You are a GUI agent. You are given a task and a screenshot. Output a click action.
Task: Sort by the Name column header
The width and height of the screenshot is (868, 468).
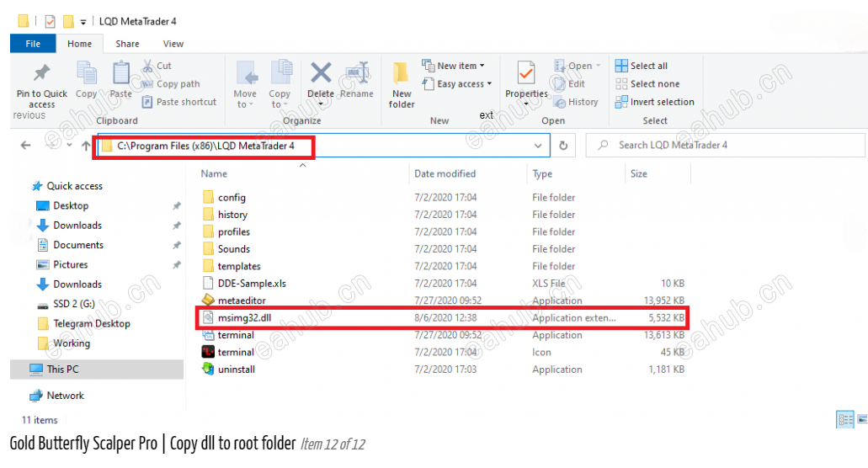(x=214, y=173)
